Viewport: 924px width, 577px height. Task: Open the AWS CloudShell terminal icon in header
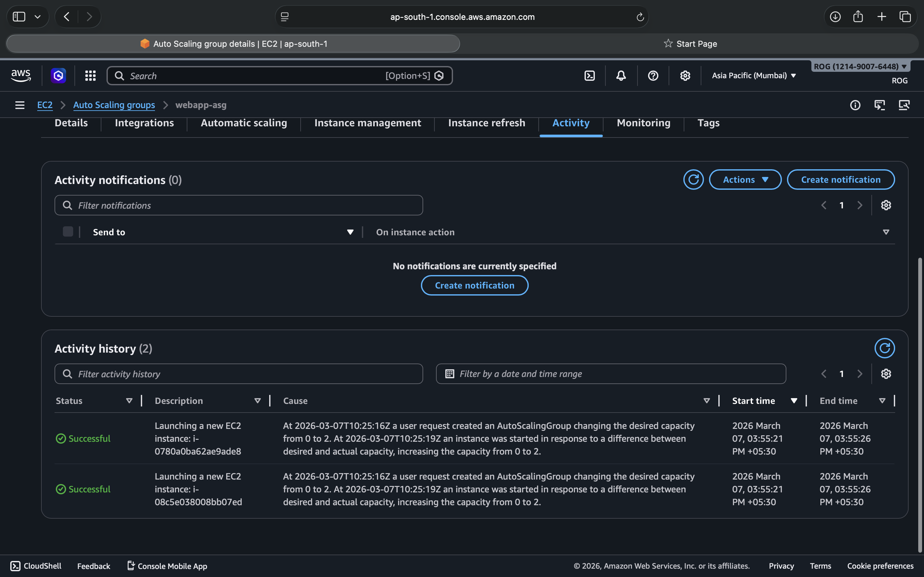[x=589, y=76]
